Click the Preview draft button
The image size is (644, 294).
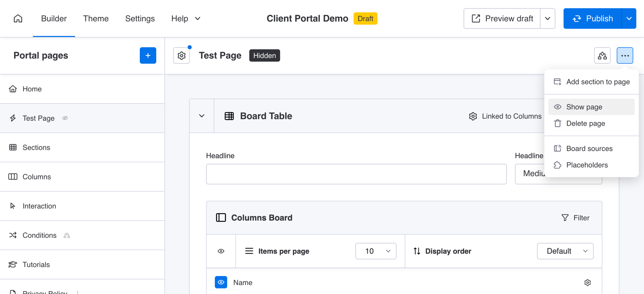[x=502, y=18]
